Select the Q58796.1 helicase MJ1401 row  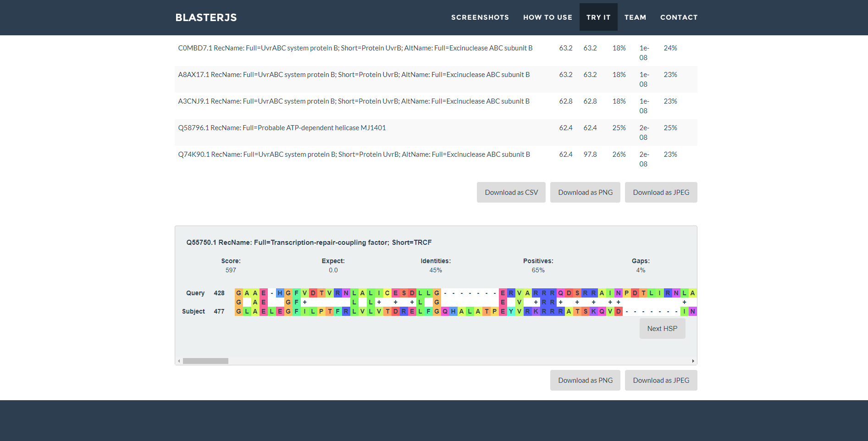point(282,128)
